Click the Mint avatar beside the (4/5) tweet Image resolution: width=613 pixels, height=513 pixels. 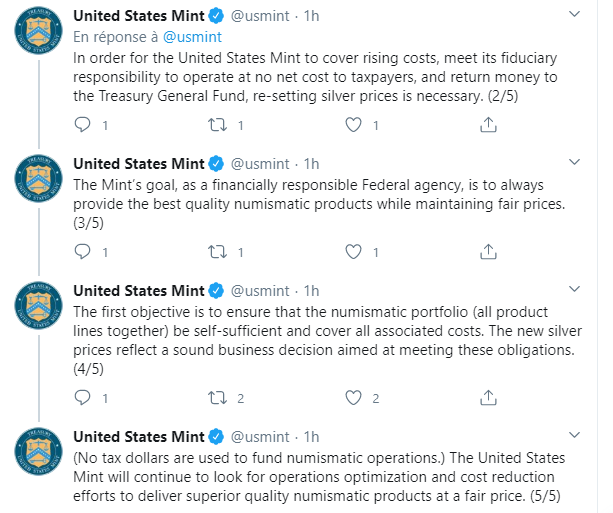pos(38,305)
